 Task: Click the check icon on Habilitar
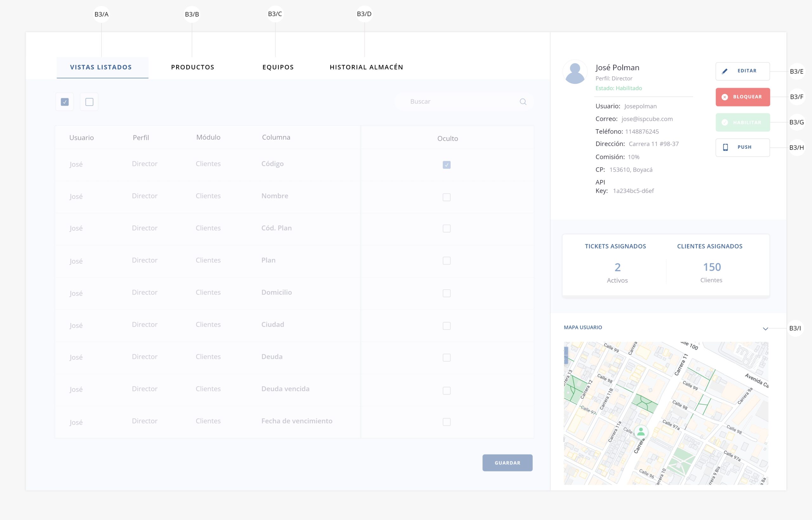(x=724, y=122)
